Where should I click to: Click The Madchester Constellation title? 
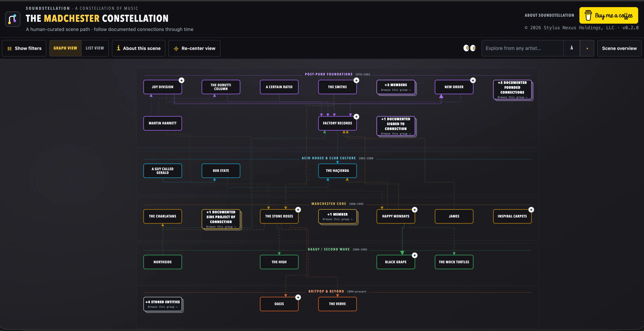pos(97,18)
